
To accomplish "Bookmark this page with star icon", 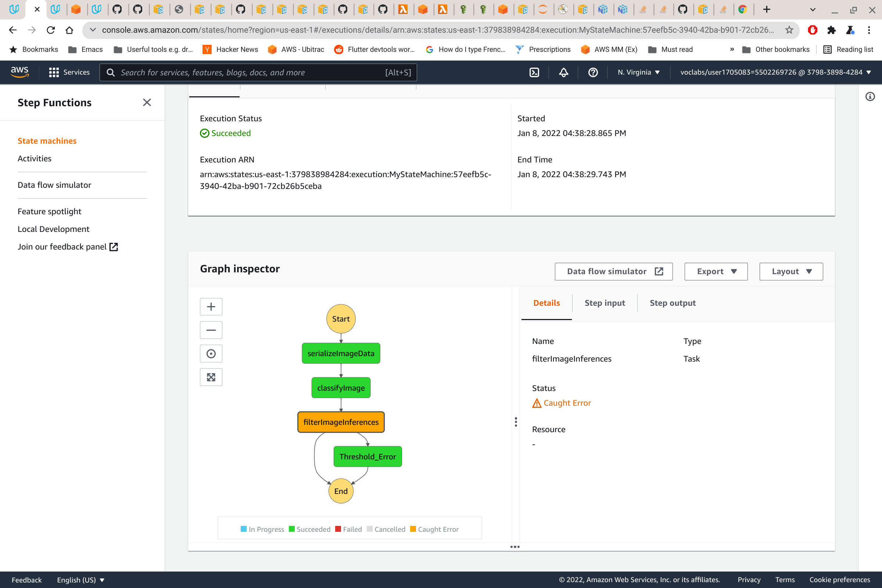I will click(789, 30).
